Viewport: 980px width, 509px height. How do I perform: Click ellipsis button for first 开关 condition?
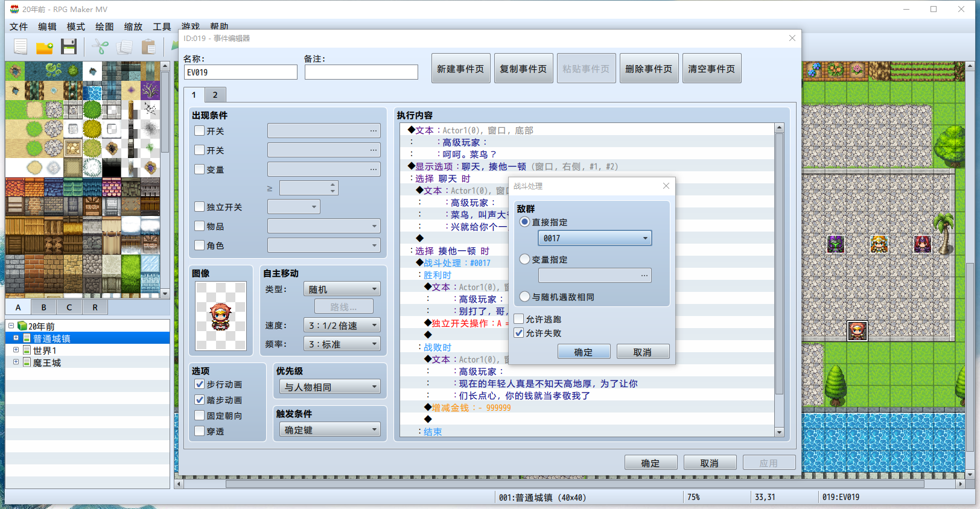374,131
